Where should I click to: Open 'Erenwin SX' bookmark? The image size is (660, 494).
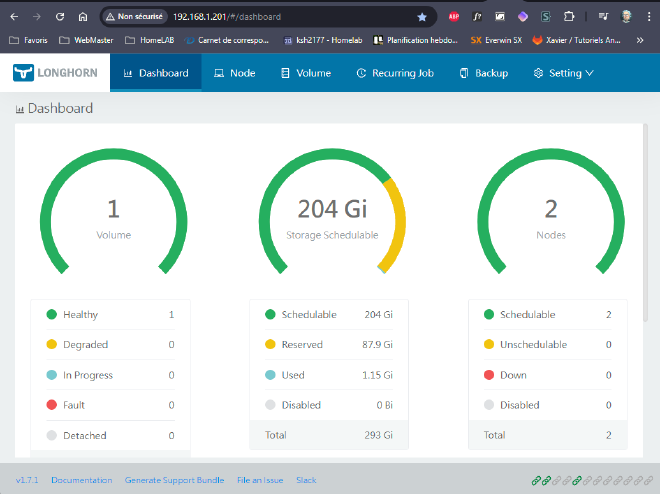496,40
